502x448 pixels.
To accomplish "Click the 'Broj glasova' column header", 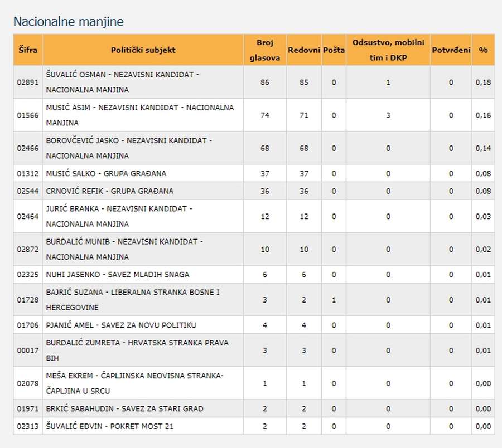I will [264, 50].
